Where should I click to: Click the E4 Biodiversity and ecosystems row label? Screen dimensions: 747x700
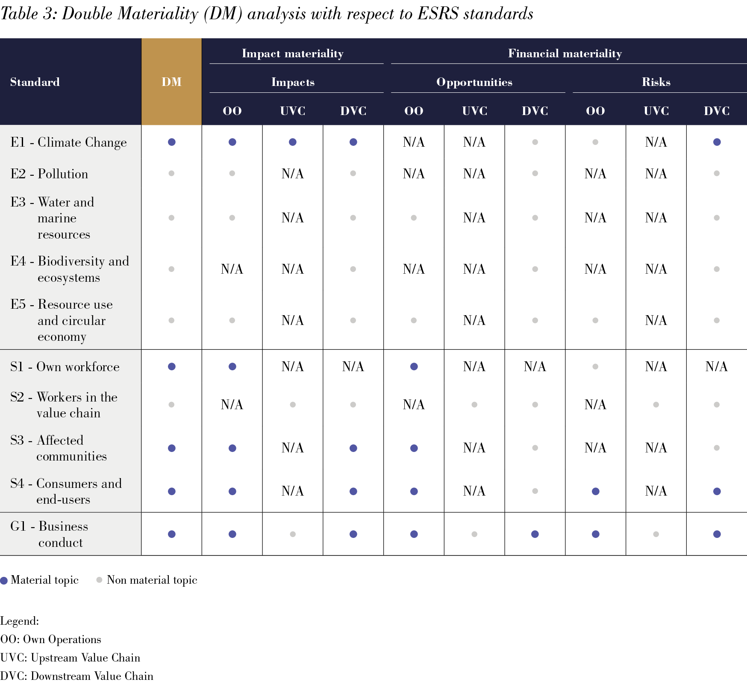pos(70,269)
